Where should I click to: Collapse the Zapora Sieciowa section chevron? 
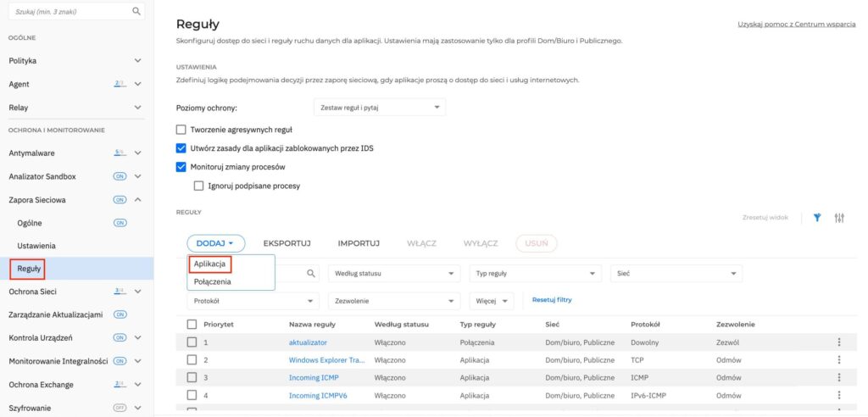(138, 200)
